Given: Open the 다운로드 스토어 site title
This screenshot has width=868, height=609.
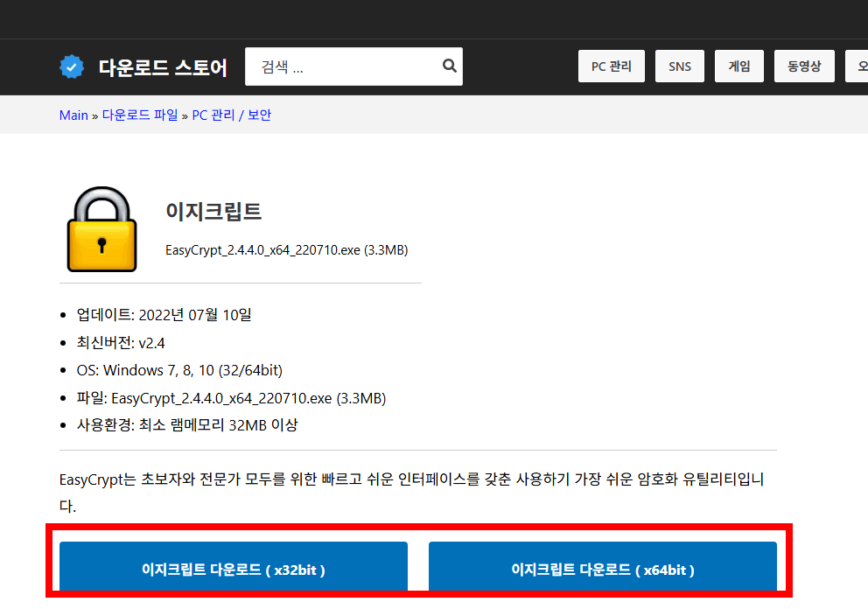Looking at the screenshot, I should pos(163,67).
